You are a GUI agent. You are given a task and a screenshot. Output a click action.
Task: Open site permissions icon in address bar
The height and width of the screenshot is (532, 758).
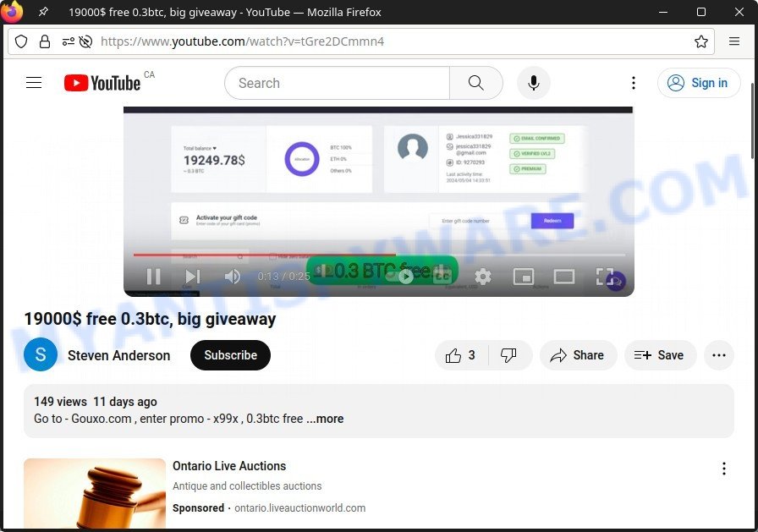[x=69, y=41]
